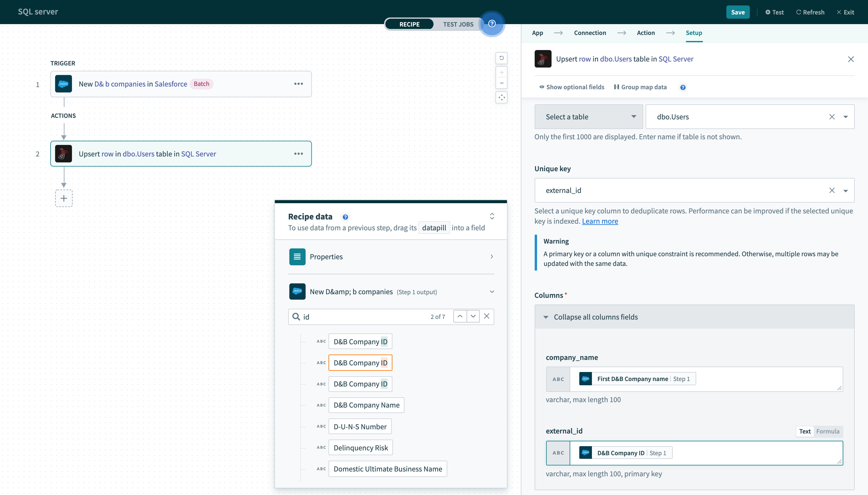Open the Connection setup tab
868x495 pixels.
pyautogui.click(x=590, y=33)
